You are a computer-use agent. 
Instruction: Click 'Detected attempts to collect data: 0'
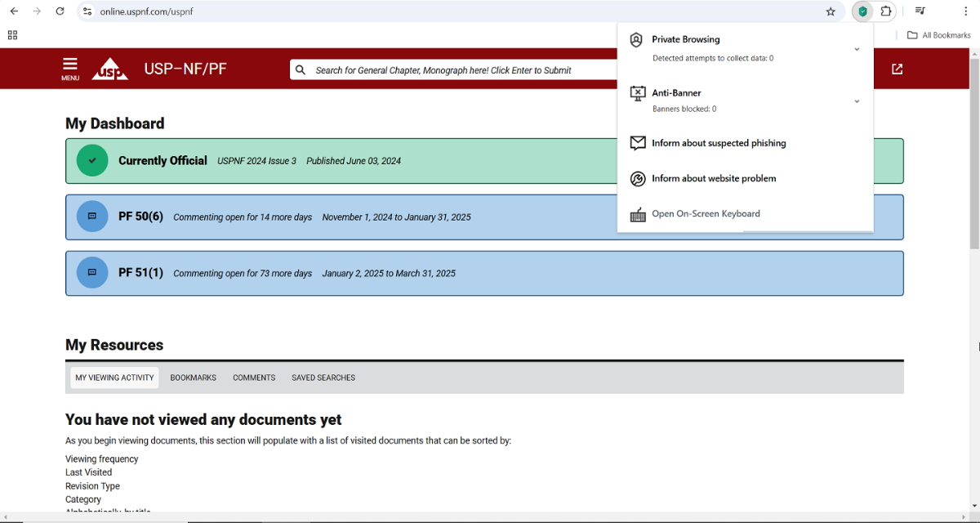click(x=713, y=58)
